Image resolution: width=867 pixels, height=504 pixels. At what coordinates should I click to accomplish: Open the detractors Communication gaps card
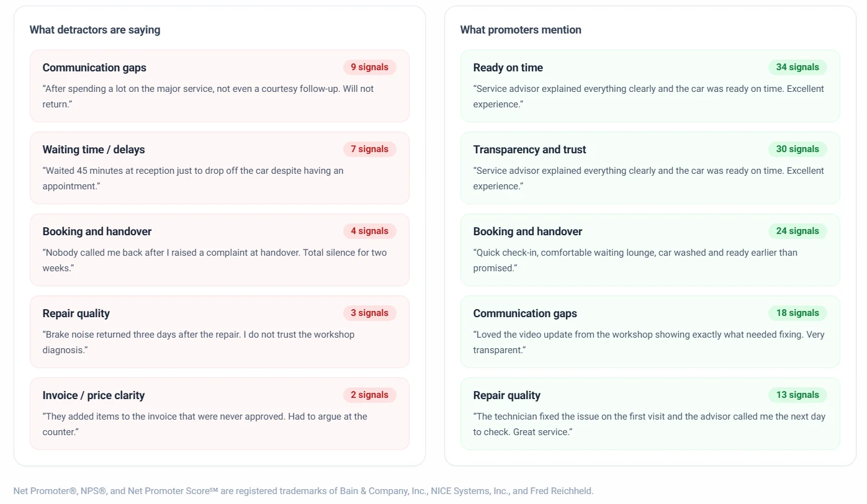tap(220, 86)
